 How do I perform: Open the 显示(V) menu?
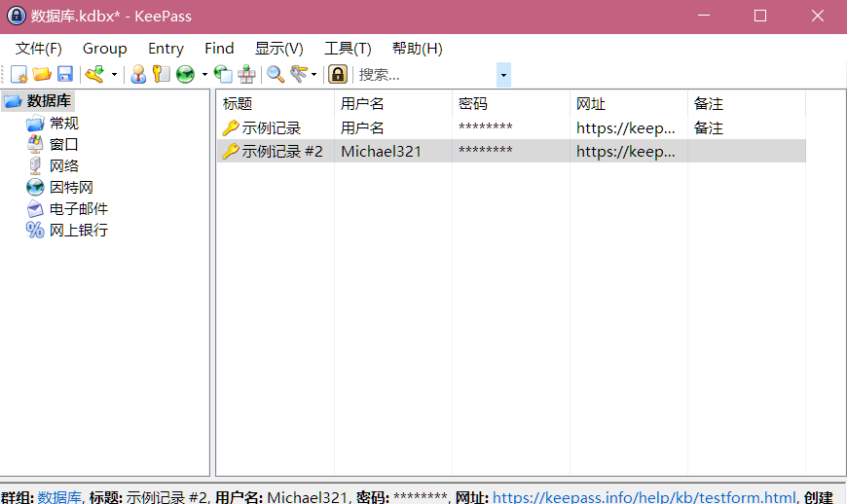[x=278, y=49]
